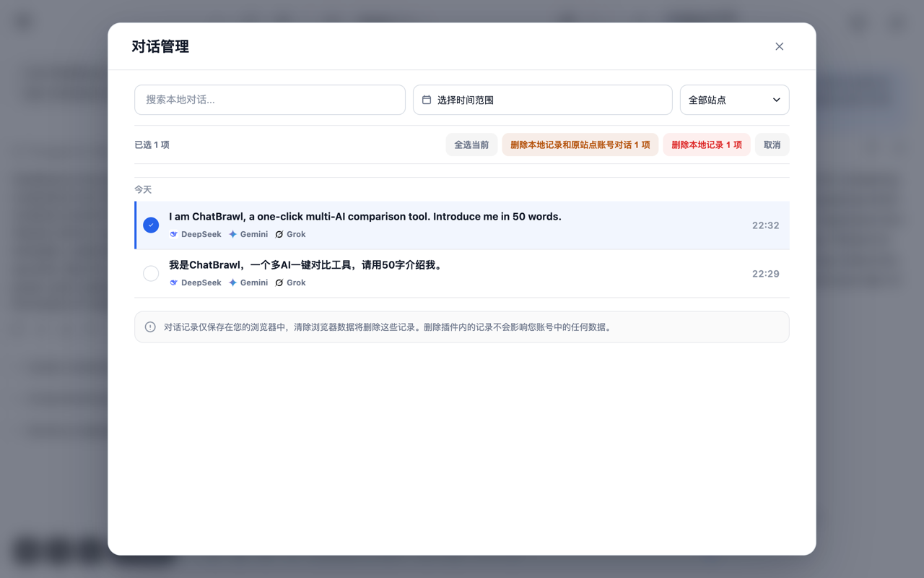The width and height of the screenshot is (924, 578).
Task: Click the chevron arrow of 全部站点
Action: 776,100
